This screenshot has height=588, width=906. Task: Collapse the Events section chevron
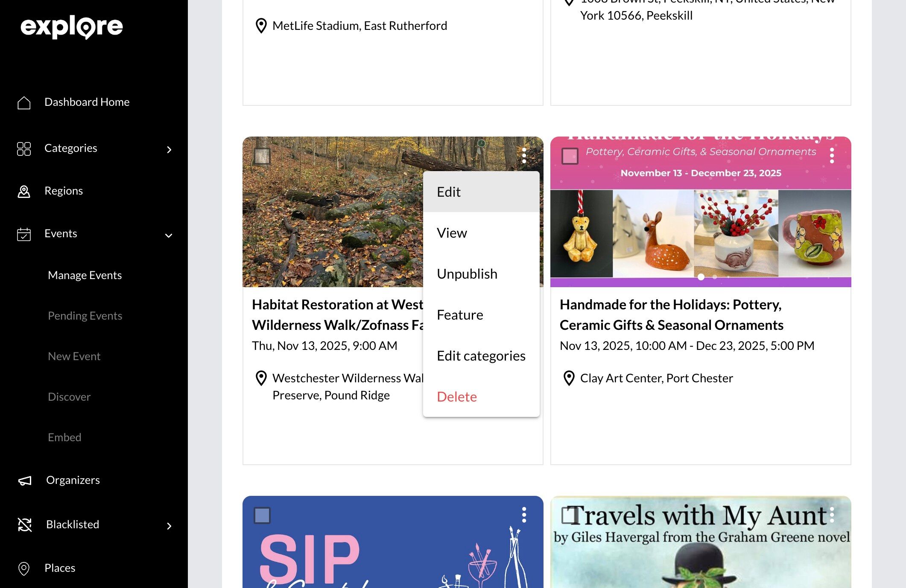169,235
